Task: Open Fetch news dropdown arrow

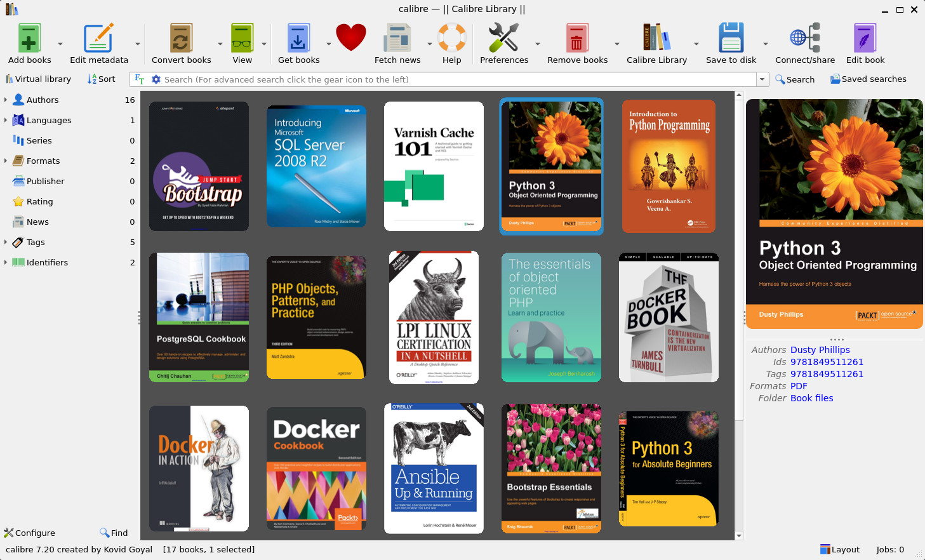Action: [429, 44]
